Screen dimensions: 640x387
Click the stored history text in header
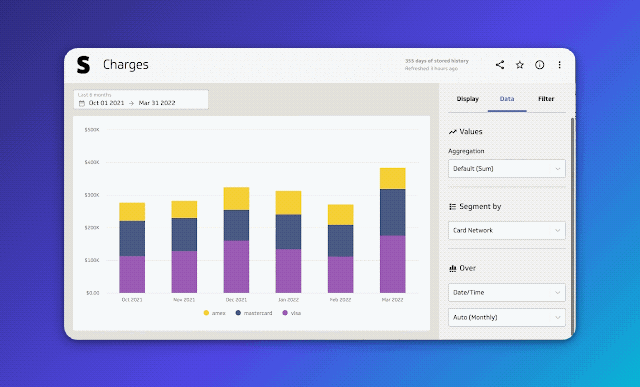[437, 61]
